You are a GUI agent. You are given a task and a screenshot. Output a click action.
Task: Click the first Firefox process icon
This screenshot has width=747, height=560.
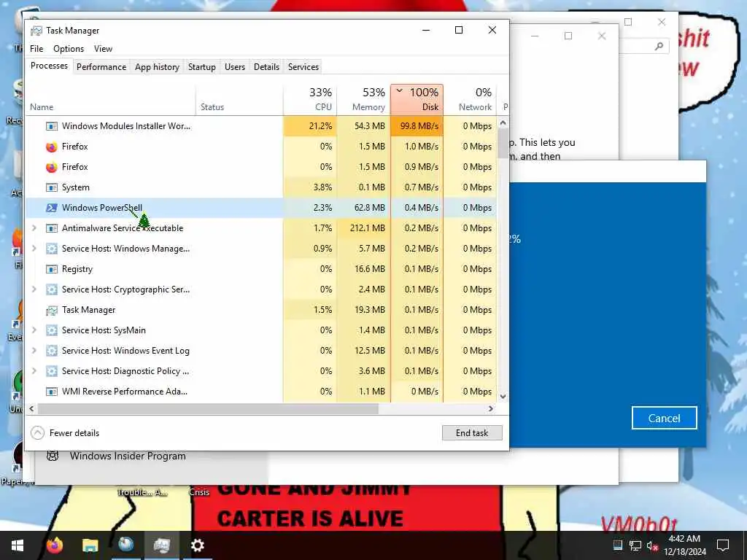click(x=52, y=147)
